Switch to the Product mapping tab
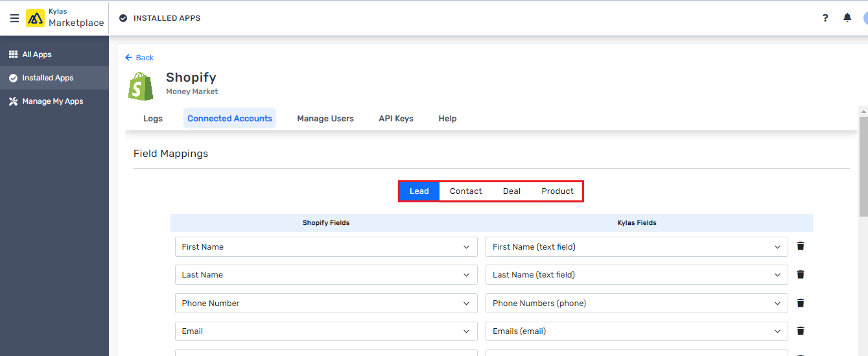This screenshot has width=868, height=356. click(x=557, y=191)
